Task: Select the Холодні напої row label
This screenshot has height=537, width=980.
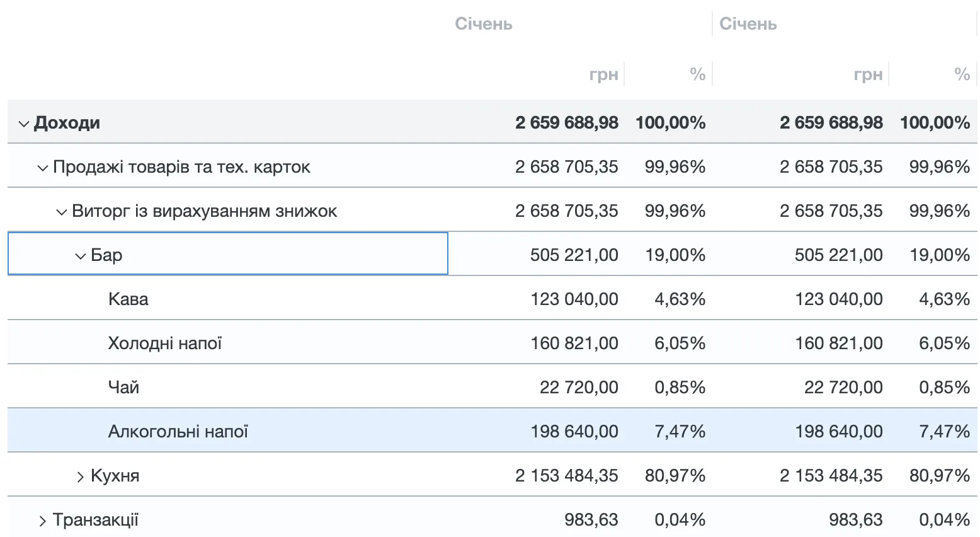Action: 165,343
